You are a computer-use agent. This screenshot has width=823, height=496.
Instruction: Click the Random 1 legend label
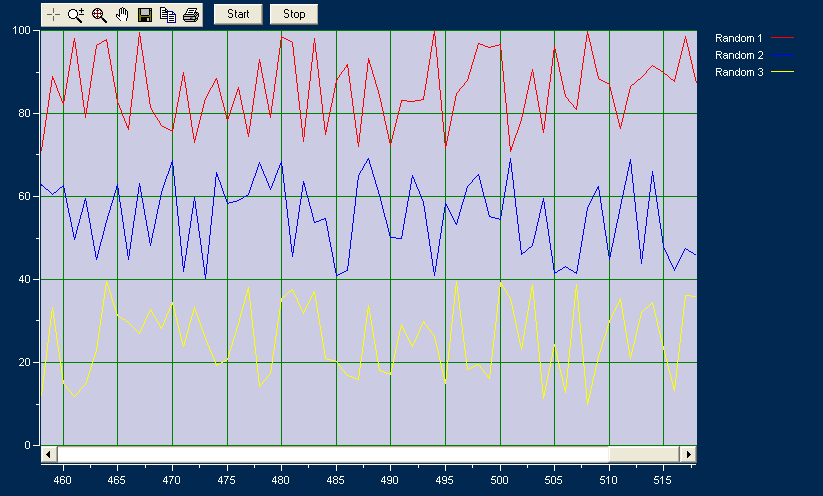tap(739, 38)
